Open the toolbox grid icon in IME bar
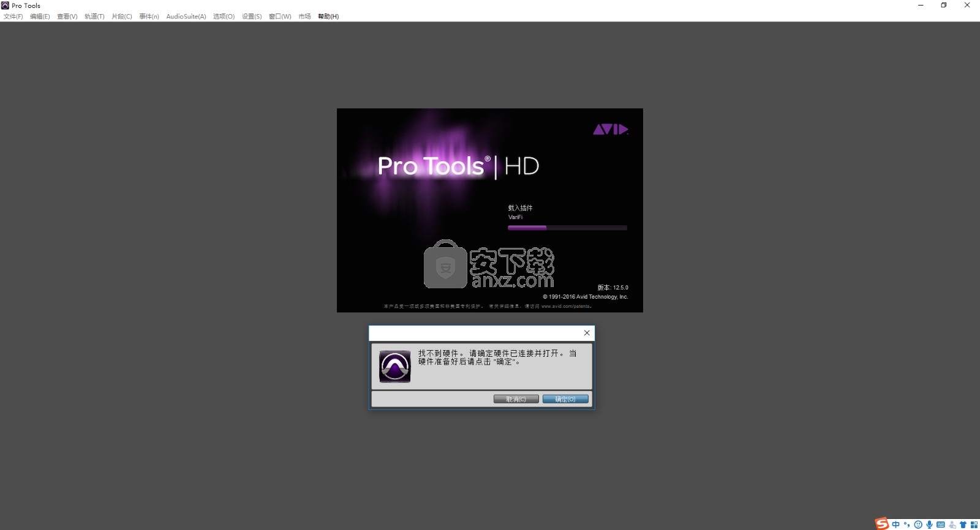Screen dimensions: 980x530 point(974,524)
